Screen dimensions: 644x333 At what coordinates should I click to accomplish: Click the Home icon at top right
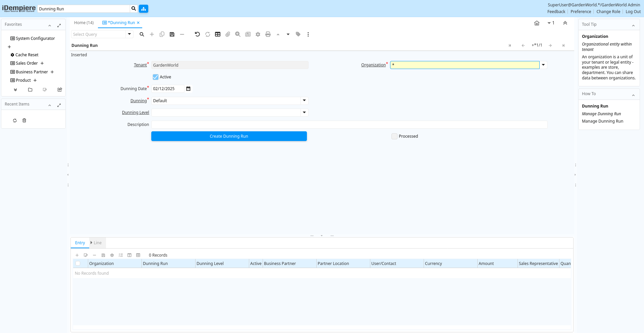click(x=537, y=23)
